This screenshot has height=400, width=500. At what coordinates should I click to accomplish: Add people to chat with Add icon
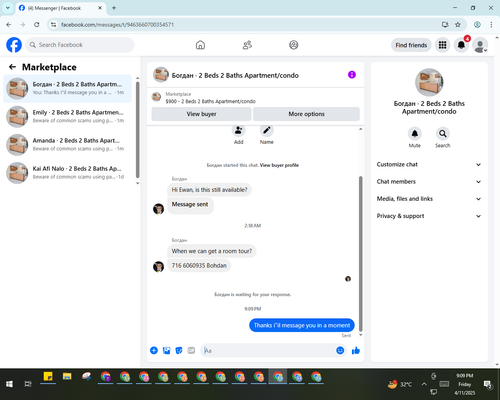pyautogui.click(x=239, y=131)
